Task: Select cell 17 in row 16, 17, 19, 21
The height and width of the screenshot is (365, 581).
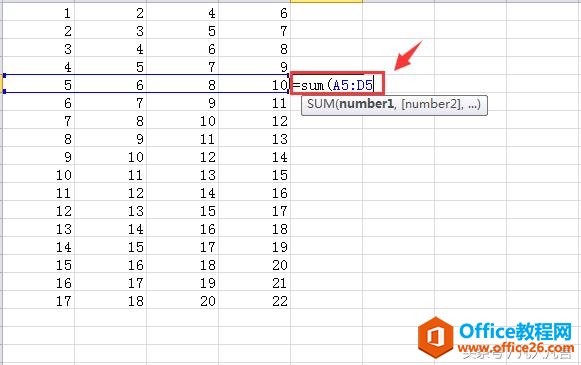Action: point(110,282)
